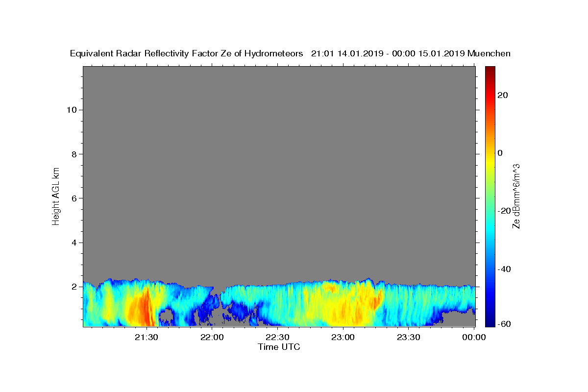Image resolution: width=588 pixels, height=392 pixels.
Task: Click the dark blue bottom of colorbar
Action: [x=490, y=321]
